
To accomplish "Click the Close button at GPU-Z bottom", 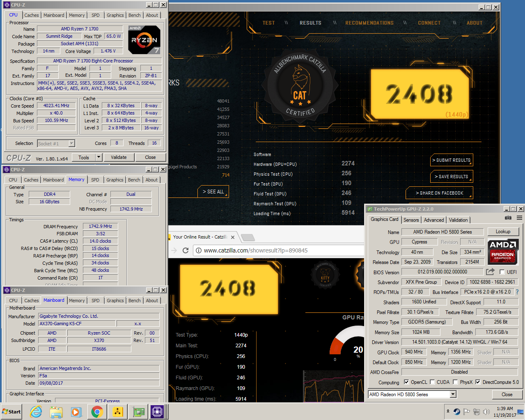I will 507,395.
